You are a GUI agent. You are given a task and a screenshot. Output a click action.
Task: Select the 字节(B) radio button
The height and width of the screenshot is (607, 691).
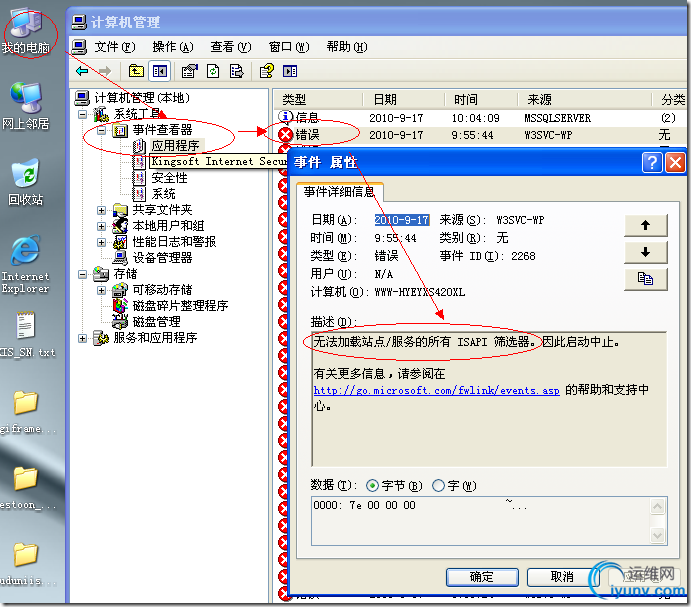pyautogui.click(x=372, y=486)
